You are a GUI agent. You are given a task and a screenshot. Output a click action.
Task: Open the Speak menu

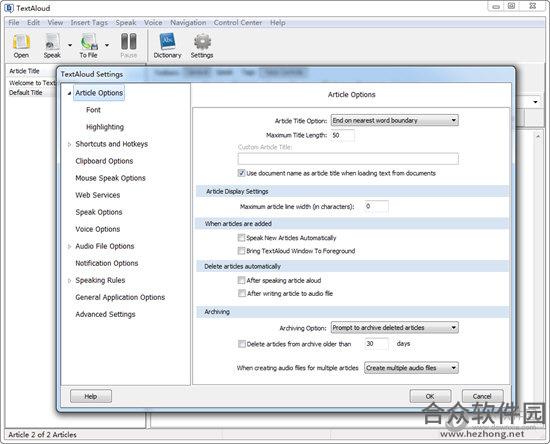tap(126, 22)
